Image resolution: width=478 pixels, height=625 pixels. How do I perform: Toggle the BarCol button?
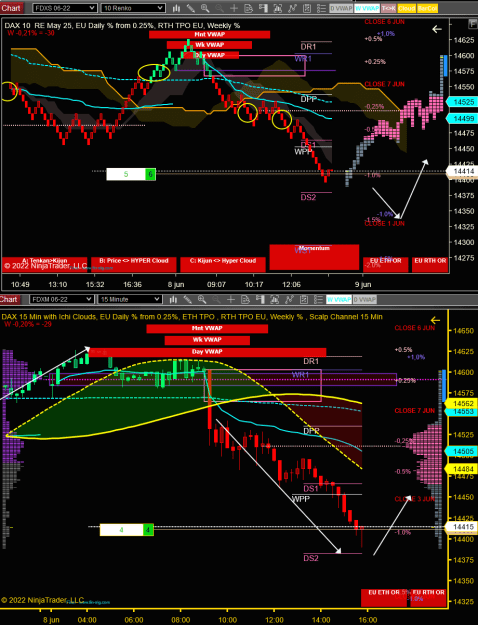tap(427, 8)
